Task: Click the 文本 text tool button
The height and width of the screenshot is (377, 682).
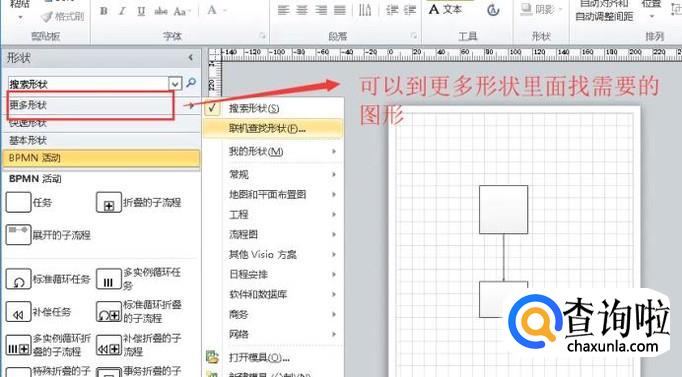Action: [x=445, y=9]
